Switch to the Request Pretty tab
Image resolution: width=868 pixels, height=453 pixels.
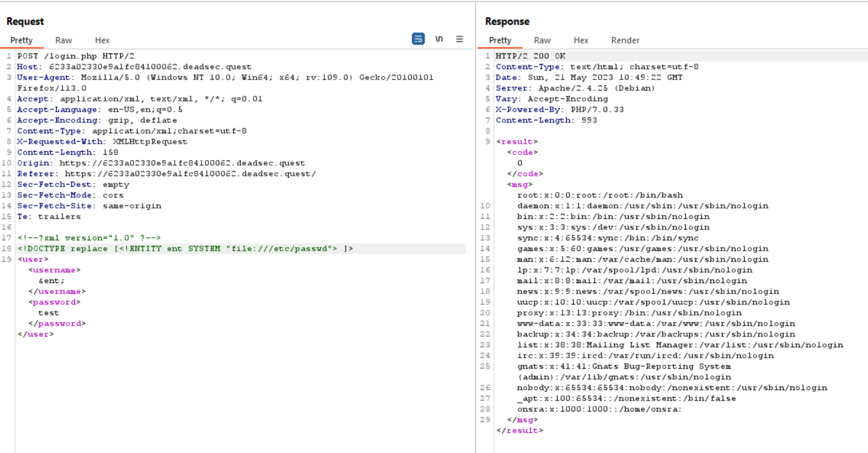coord(21,40)
